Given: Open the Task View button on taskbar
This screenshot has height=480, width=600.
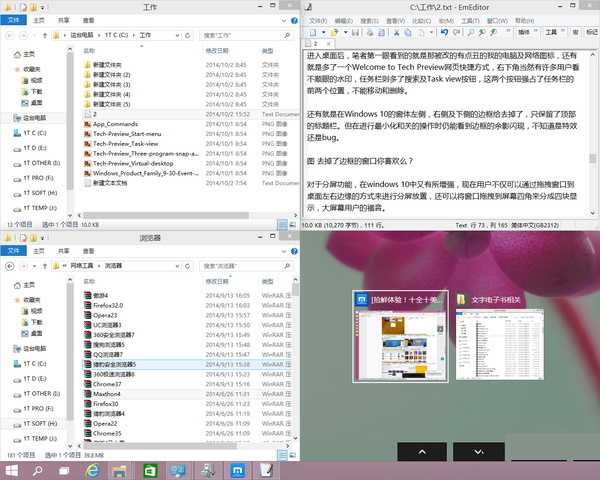Looking at the screenshot, I should (64, 471).
